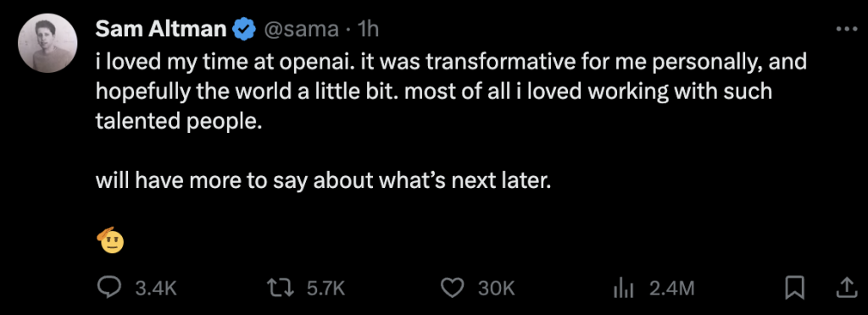868x315 pixels.
Task: Click the tweet's first line about openai
Action: click(451, 63)
